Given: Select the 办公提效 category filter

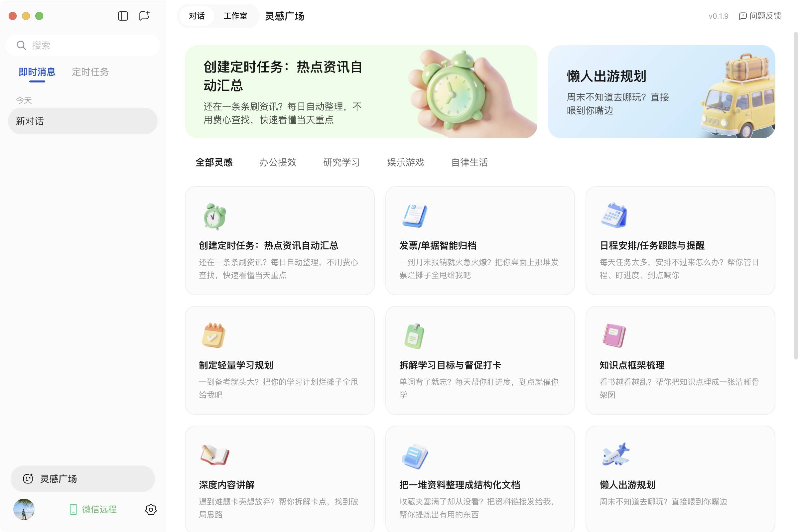Looking at the screenshot, I should tap(278, 163).
